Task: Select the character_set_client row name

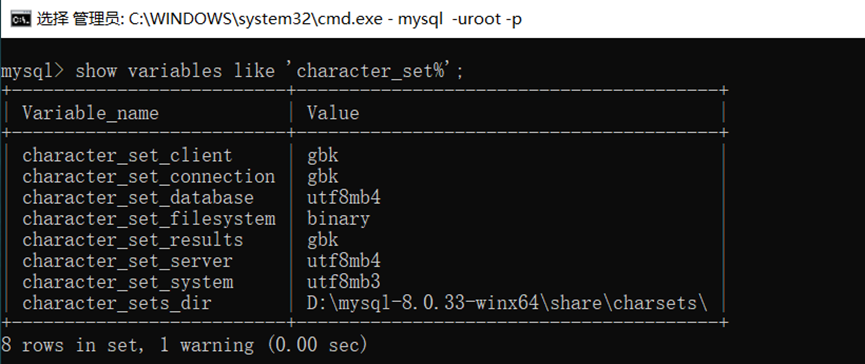Action: coord(127,156)
